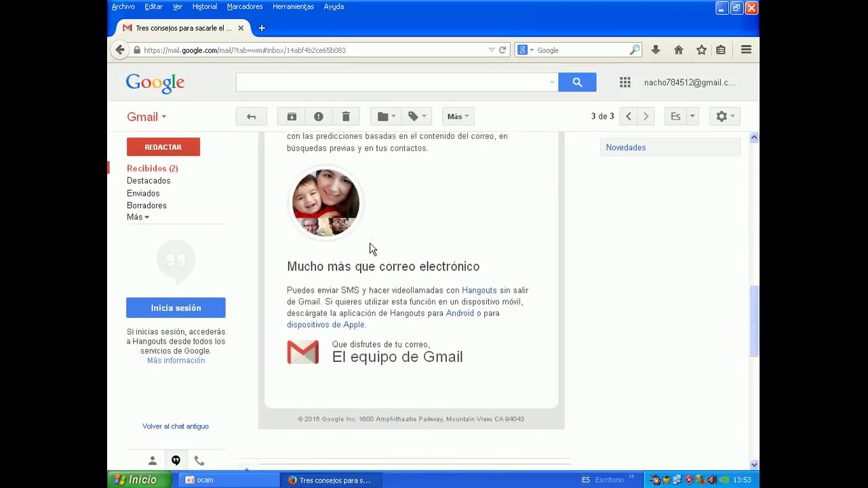Expand the Gmail product dropdown
This screenshot has height=488, width=868.
point(146,117)
